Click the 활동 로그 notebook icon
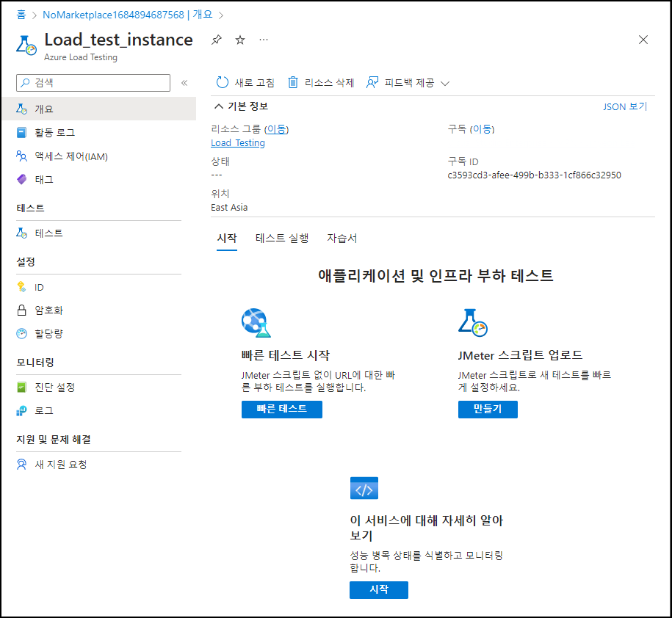Screen dimensions: 672x618 [21, 132]
